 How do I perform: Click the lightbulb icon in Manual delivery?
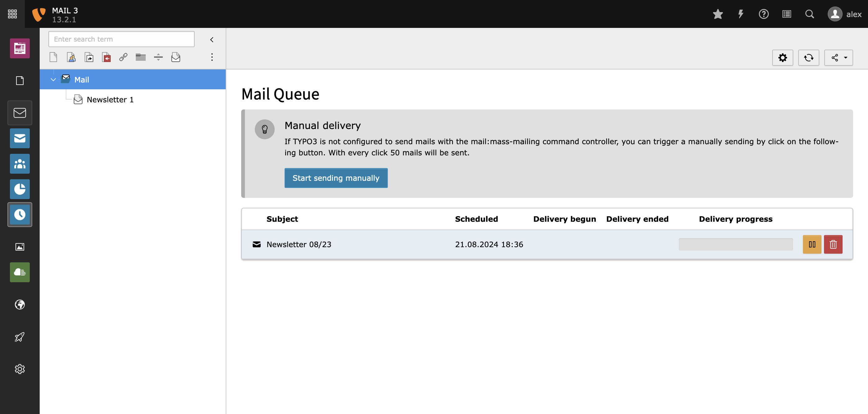(x=264, y=129)
